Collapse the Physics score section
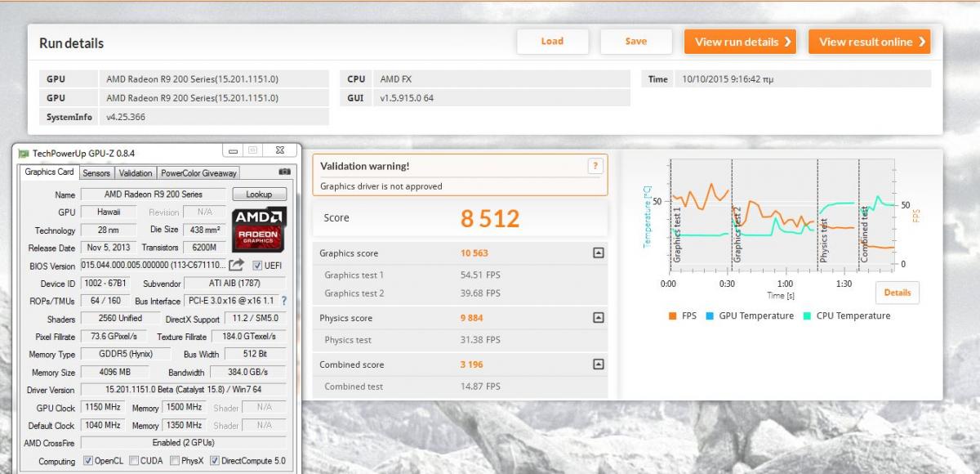The width and height of the screenshot is (980, 474). tap(598, 317)
